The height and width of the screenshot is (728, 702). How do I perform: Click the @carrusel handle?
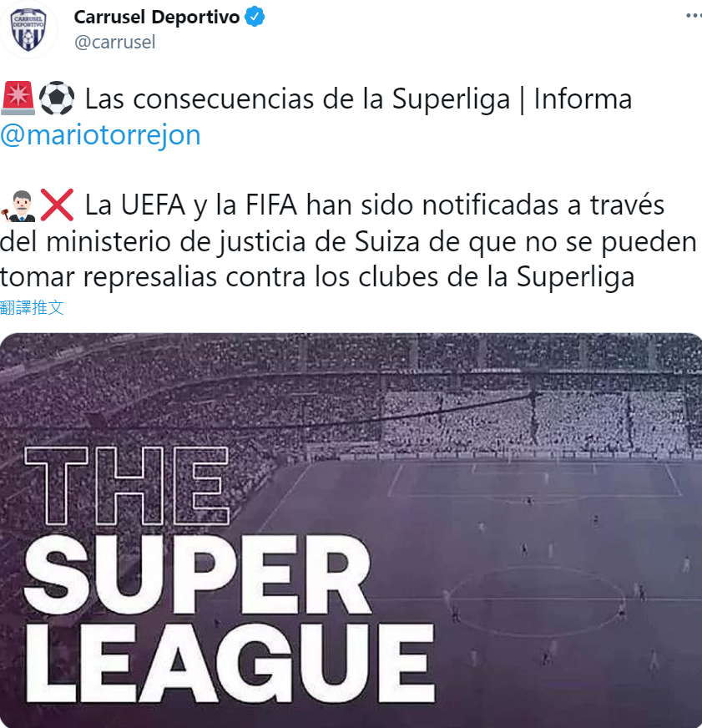click(x=114, y=43)
